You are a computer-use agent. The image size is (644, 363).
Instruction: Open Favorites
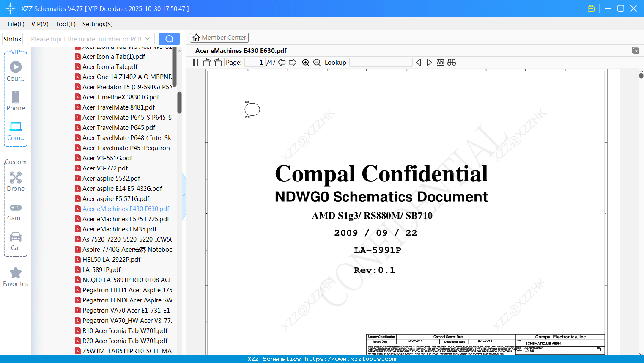click(x=16, y=277)
